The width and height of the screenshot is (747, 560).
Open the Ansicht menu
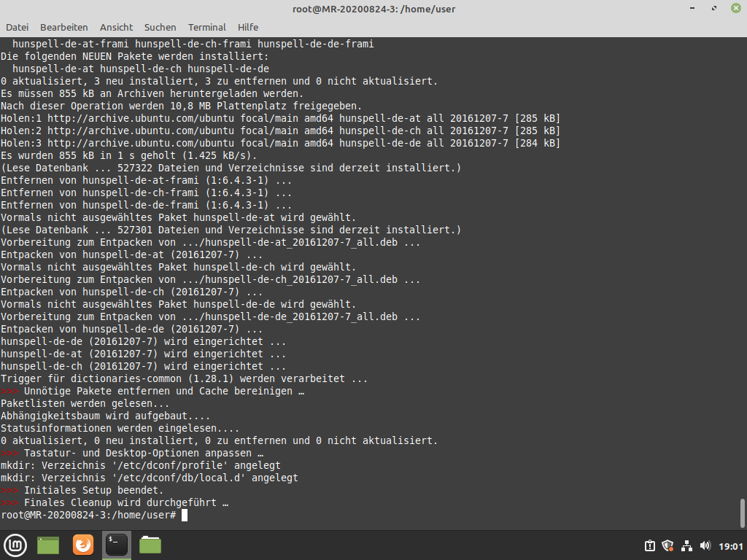pyautogui.click(x=116, y=27)
